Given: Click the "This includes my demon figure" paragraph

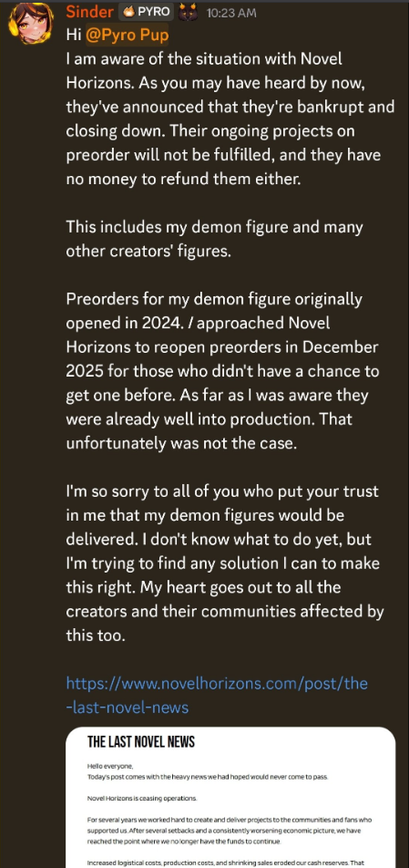Looking at the screenshot, I should click(x=214, y=239).
